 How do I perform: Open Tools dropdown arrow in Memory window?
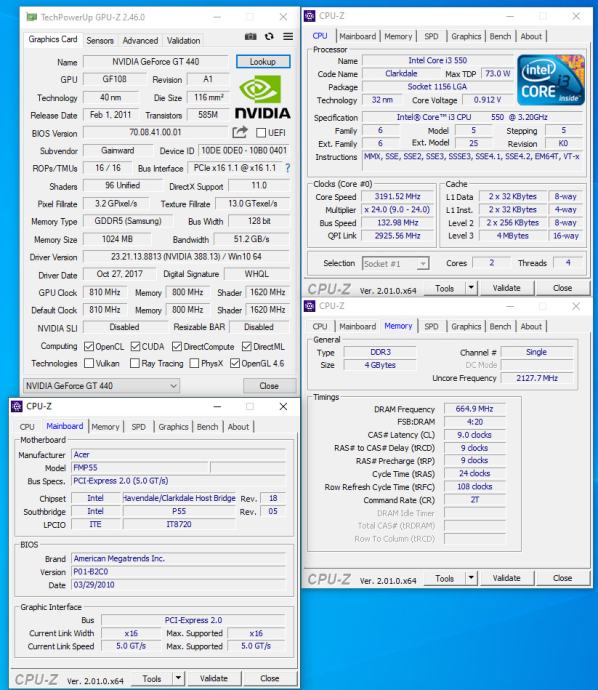pyautogui.click(x=471, y=578)
